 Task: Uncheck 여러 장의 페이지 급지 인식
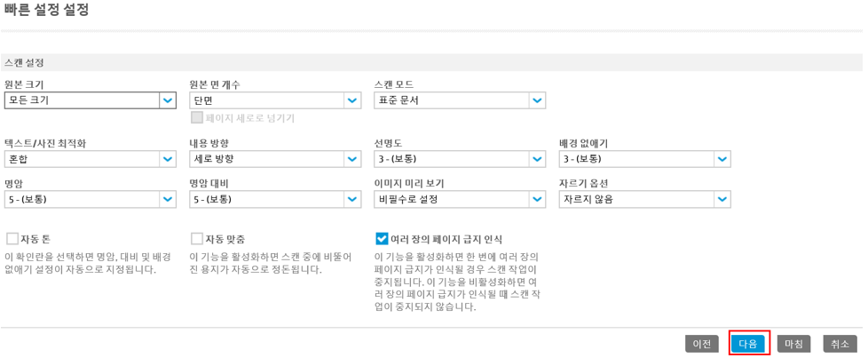(x=381, y=239)
